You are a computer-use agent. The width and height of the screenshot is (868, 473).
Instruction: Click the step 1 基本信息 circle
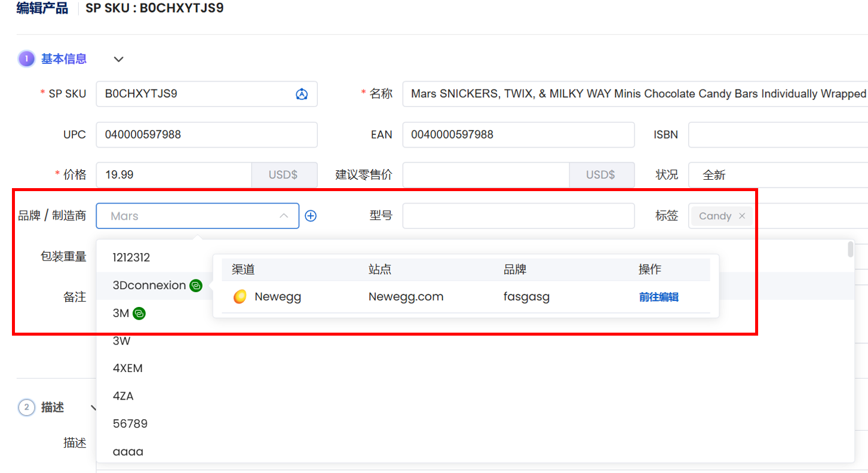pos(27,59)
